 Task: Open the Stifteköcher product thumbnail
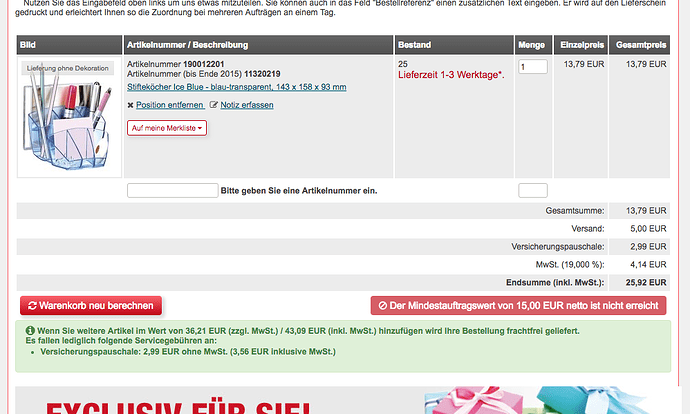(67, 117)
